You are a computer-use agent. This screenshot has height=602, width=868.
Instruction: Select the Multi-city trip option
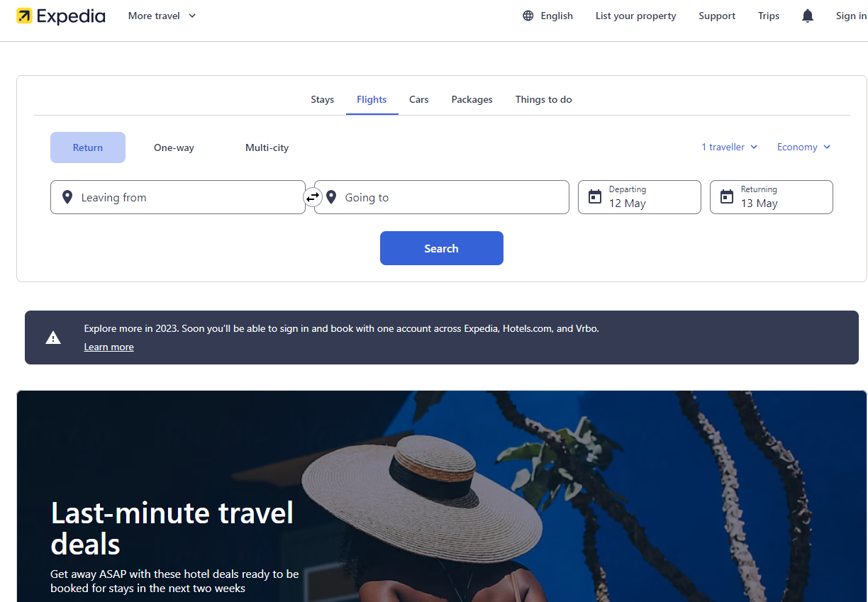point(267,147)
